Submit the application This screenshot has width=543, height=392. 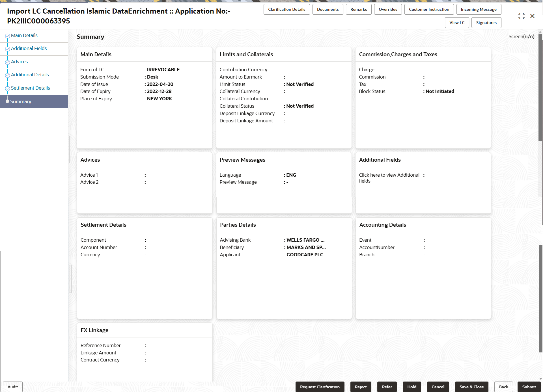click(529, 387)
